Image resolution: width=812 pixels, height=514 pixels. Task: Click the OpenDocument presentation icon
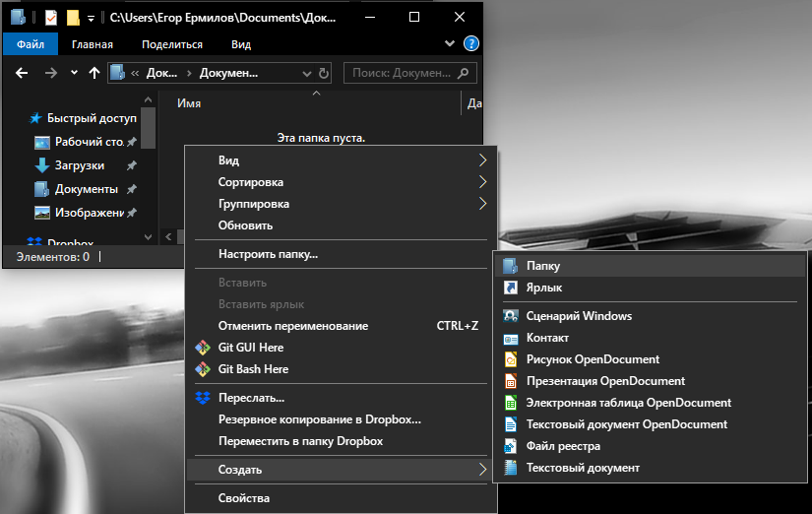click(x=510, y=381)
